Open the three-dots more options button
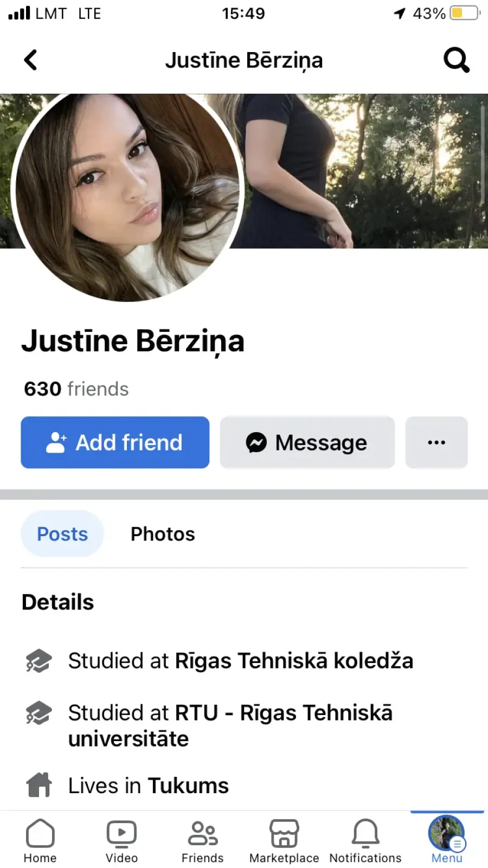The height and width of the screenshot is (868, 488). pos(436,442)
